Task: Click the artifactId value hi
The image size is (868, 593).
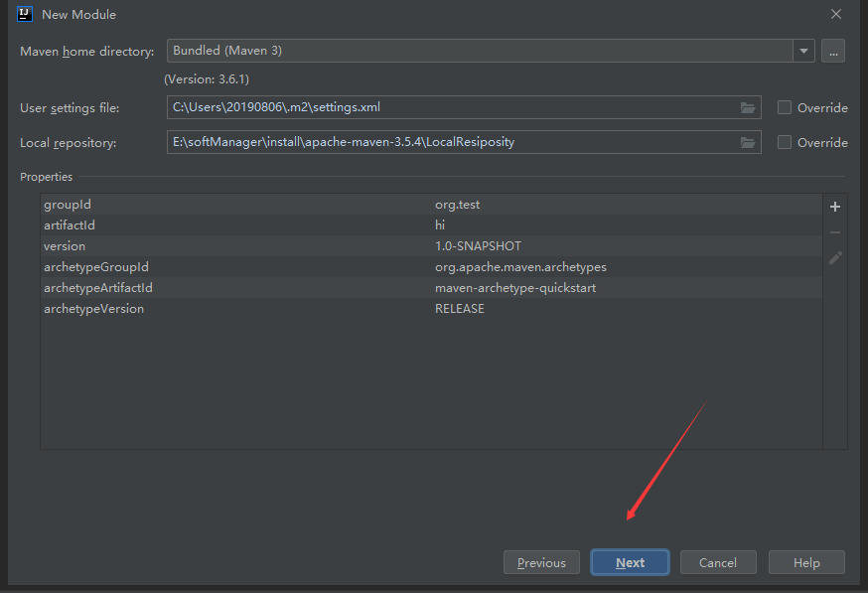Action: 440,225
